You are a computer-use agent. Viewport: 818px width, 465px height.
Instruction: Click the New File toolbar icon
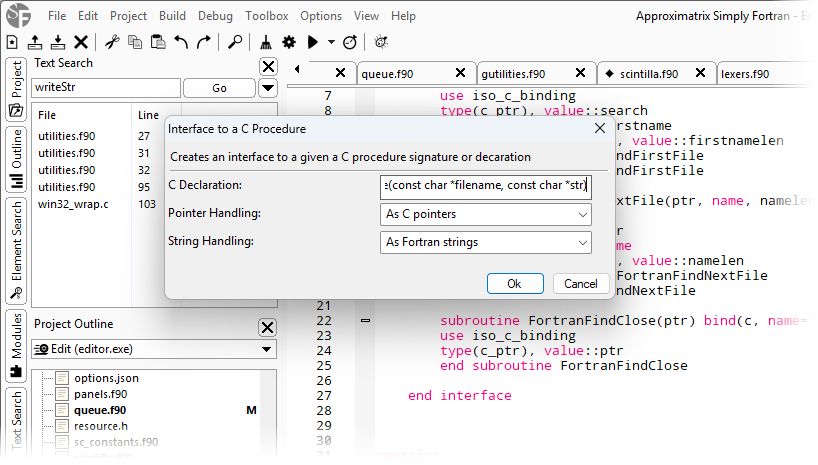coord(12,42)
